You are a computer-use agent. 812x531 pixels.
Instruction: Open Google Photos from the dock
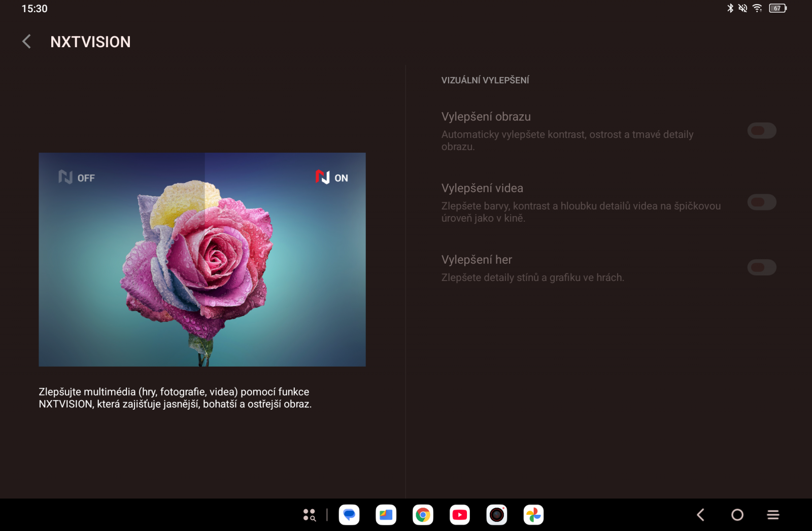tap(533, 515)
